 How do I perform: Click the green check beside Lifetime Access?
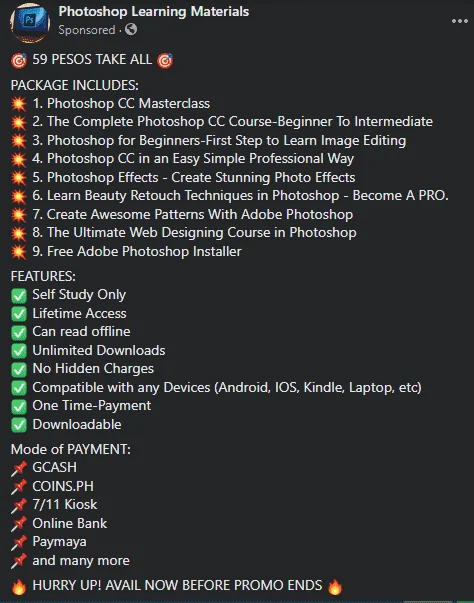tap(19, 314)
